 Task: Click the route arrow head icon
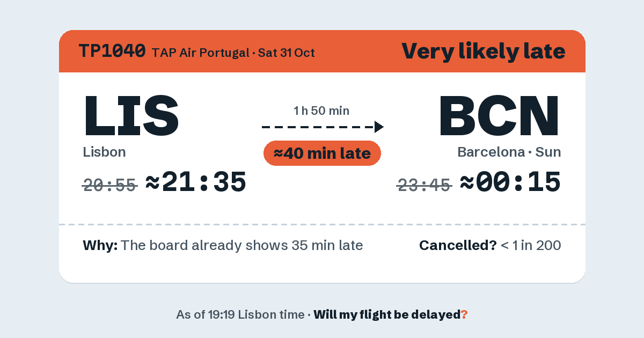(x=379, y=127)
